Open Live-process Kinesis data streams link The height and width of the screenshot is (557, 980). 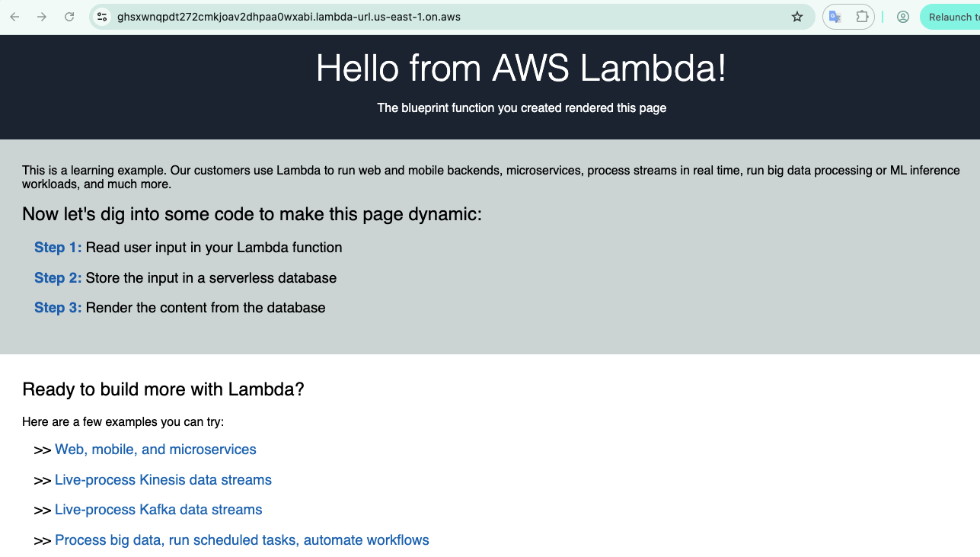coord(163,480)
